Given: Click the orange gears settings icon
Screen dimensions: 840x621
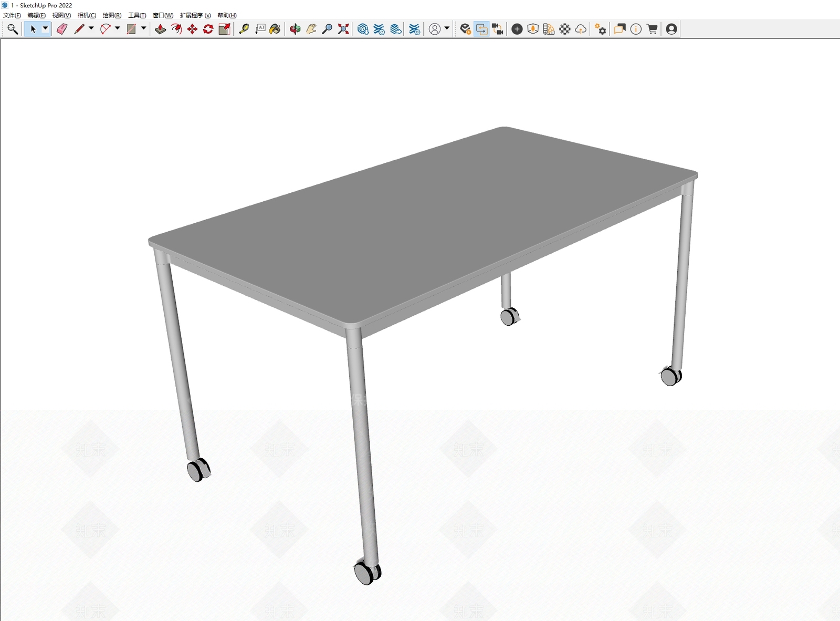Looking at the screenshot, I should click(601, 29).
